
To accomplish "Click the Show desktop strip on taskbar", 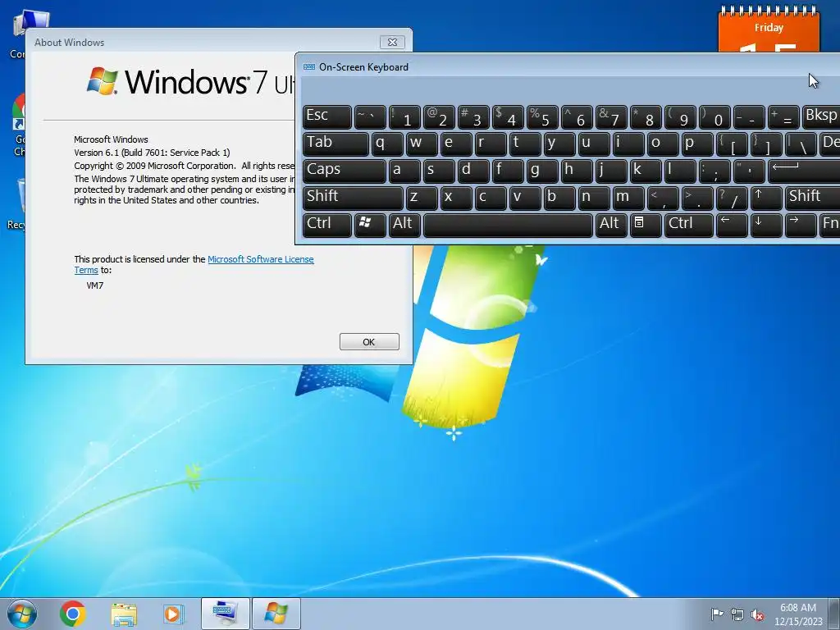I will click(x=835, y=614).
